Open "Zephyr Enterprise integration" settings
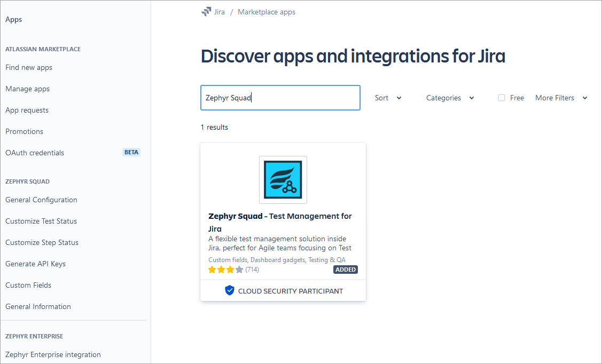This screenshot has height=364, width=602. click(52, 354)
